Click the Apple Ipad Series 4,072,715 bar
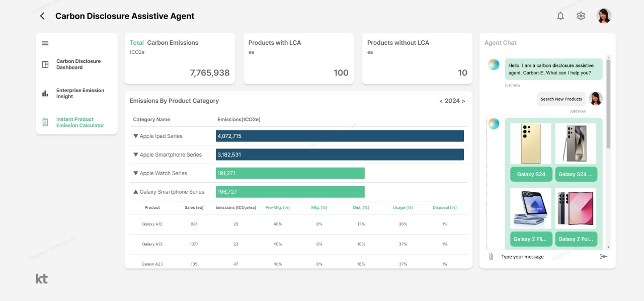Image resolution: width=644 pixels, height=301 pixels. coord(340,136)
